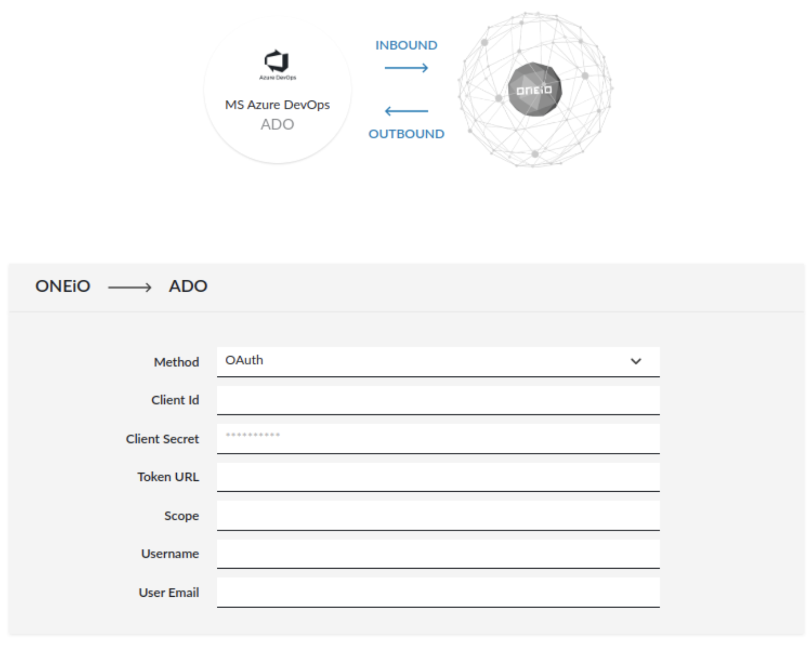
Task: Focus the Client Id input field
Action: [x=438, y=400]
